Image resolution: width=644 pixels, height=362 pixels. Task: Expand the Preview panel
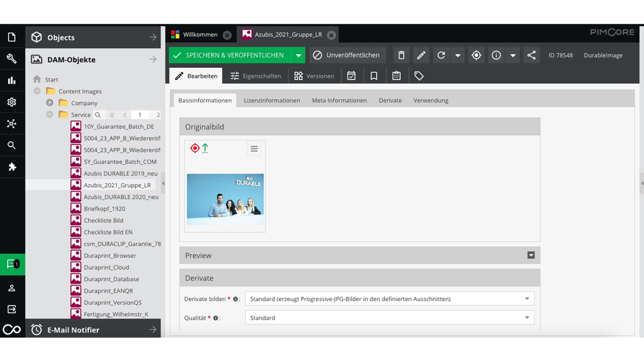click(x=531, y=255)
